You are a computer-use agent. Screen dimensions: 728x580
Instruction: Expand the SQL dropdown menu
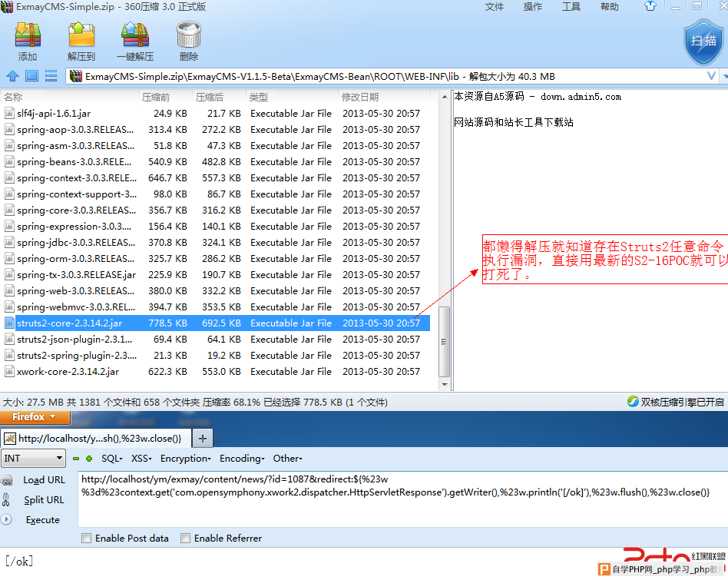point(112,459)
